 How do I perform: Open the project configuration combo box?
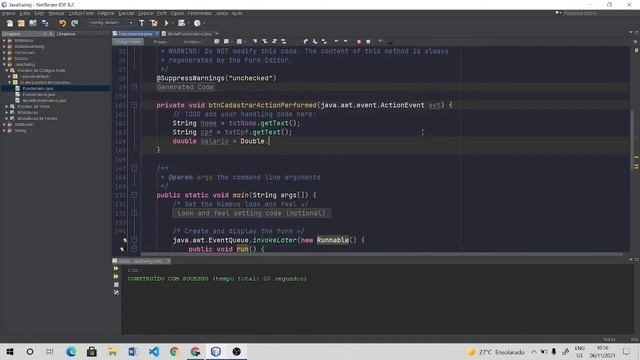[x=111, y=23]
